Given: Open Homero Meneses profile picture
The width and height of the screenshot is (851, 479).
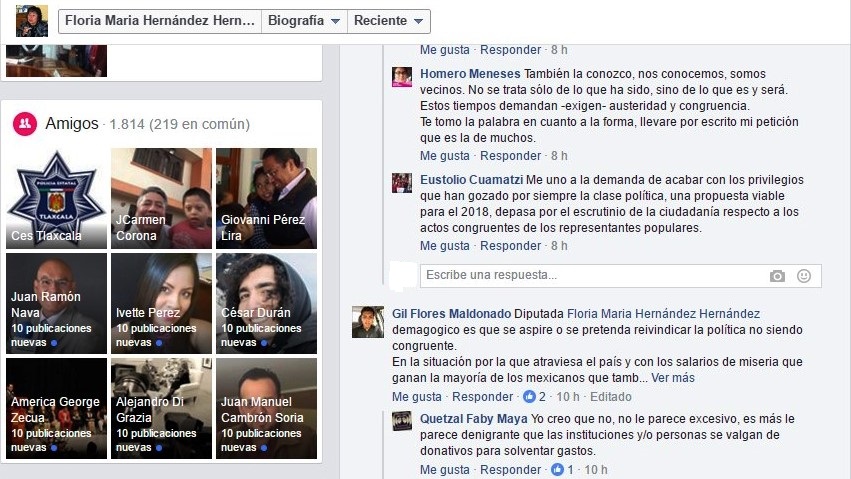Looking at the screenshot, I should 402,77.
